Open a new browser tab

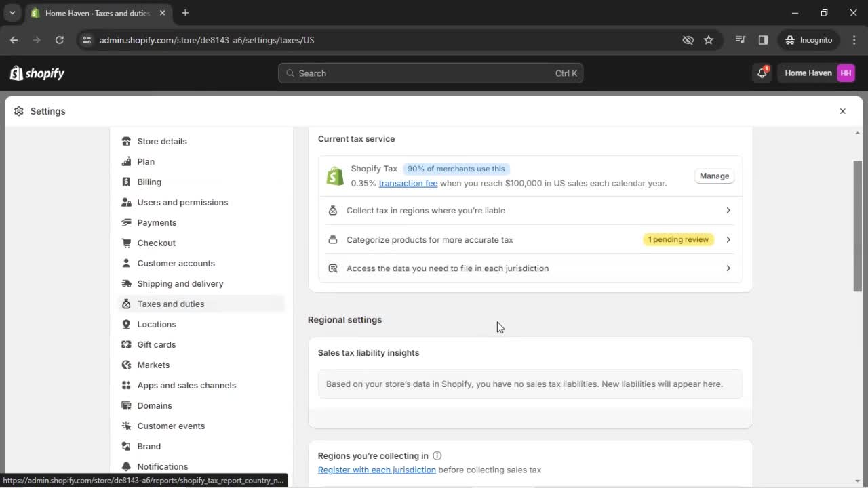pyautogui.click(x=185, y=13)
